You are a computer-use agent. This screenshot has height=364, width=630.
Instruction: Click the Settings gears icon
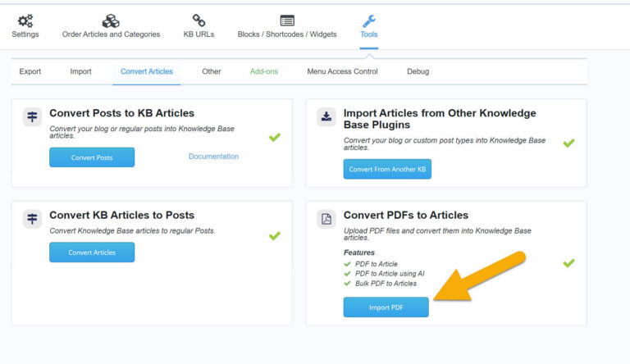point(25,20)
